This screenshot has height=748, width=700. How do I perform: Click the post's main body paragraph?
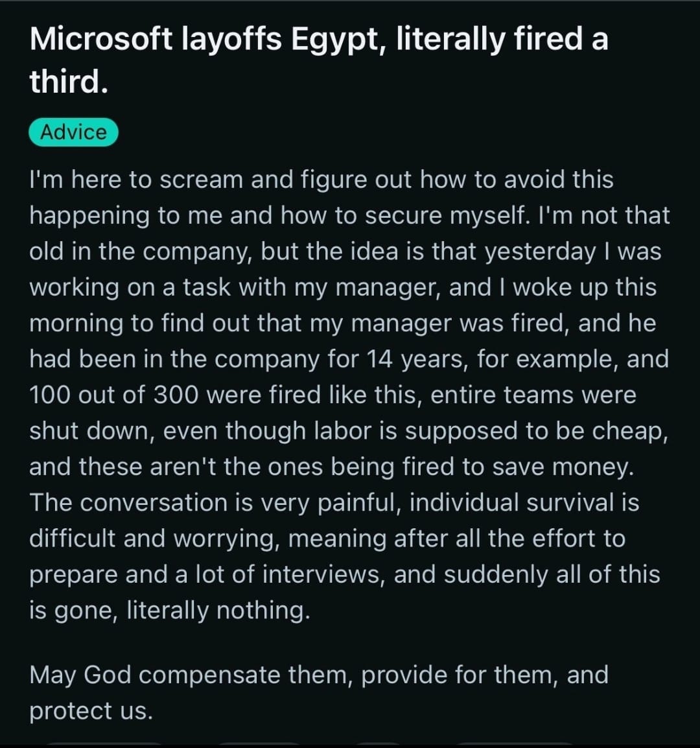point(350,395)
